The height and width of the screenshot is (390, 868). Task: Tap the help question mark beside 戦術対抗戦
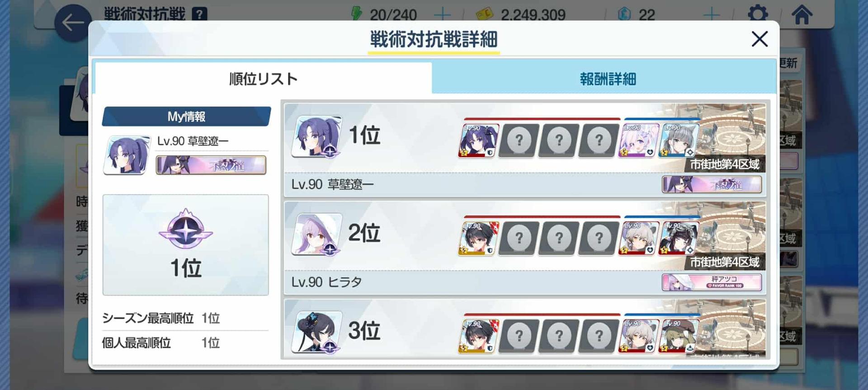(x=199, y=14)
